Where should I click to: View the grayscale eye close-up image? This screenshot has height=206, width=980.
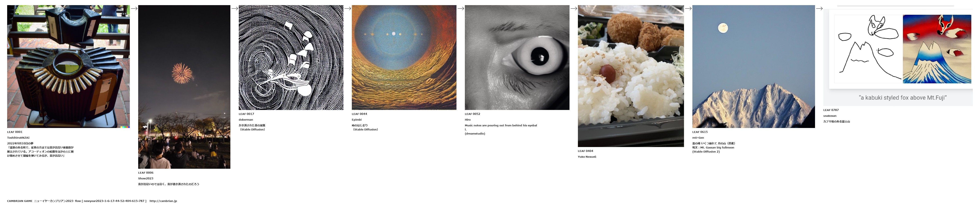coord(517,58)
